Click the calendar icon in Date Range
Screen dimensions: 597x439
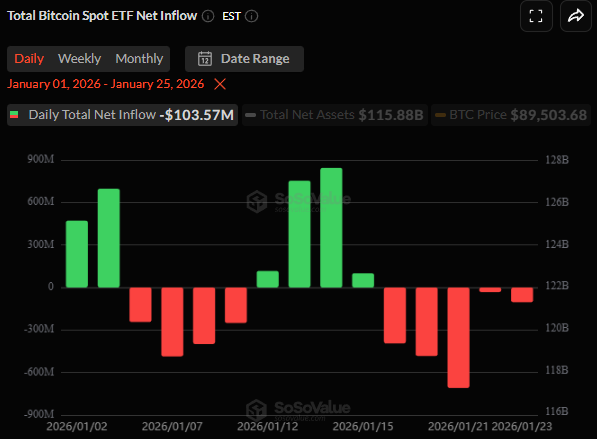pos(205,59)
